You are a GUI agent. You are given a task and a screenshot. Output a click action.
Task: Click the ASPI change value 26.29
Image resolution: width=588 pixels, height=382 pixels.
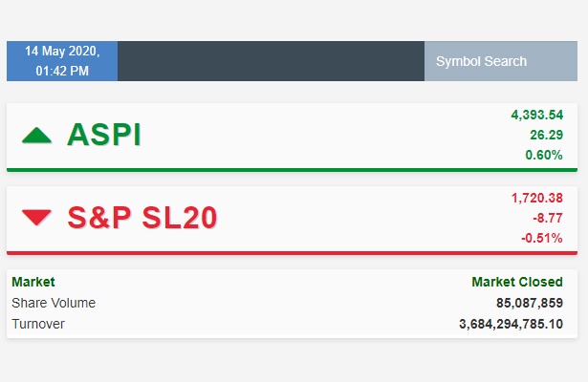[546, 135]
